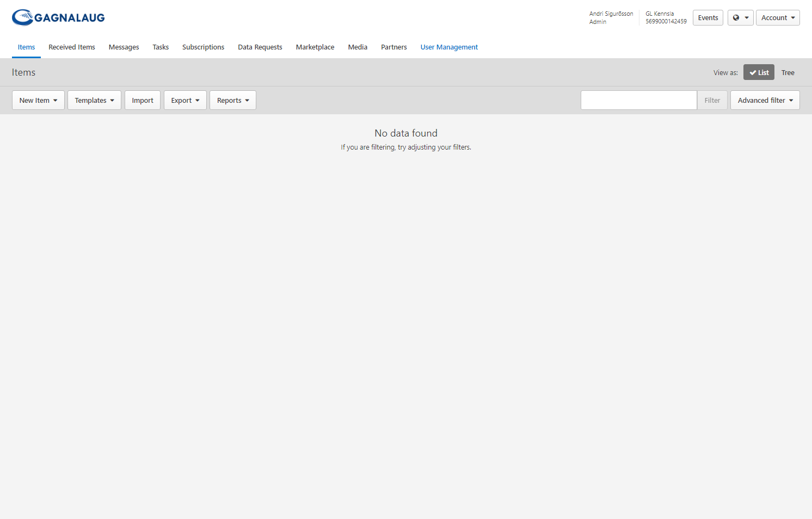Click the 'No data found' message
The image size is (812, 519).
pyautogui.click(x=406, y=133)
